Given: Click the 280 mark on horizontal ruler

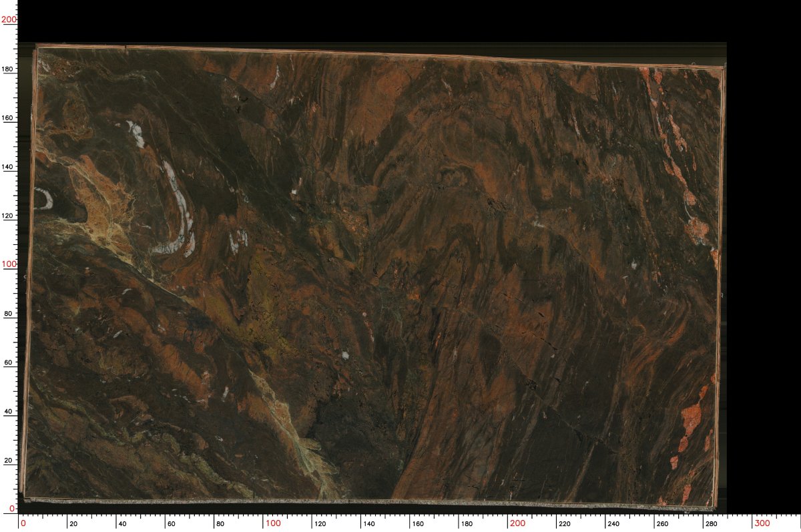Looking at the screenshot, I should (710, 524).
